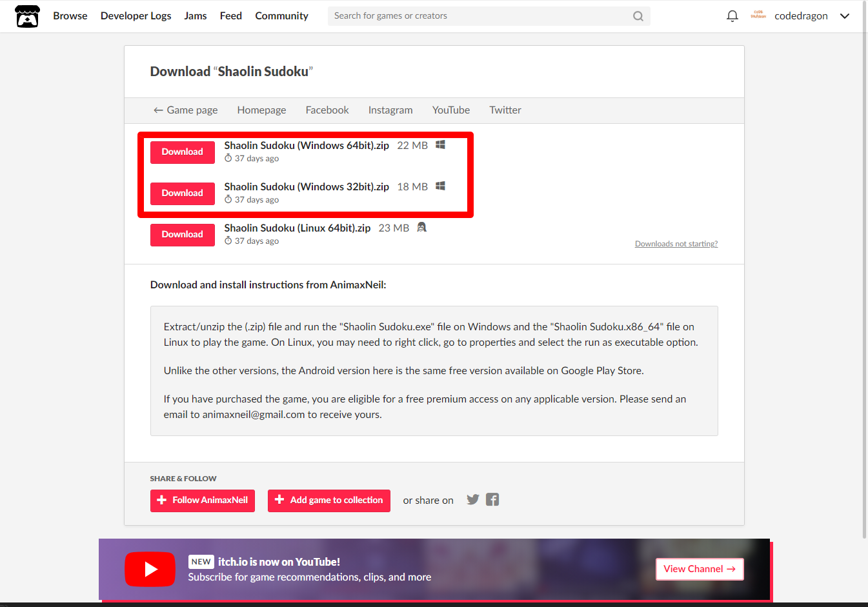Open the Homepage link
The width and height of the screenshot is (868, 607).
261,110
